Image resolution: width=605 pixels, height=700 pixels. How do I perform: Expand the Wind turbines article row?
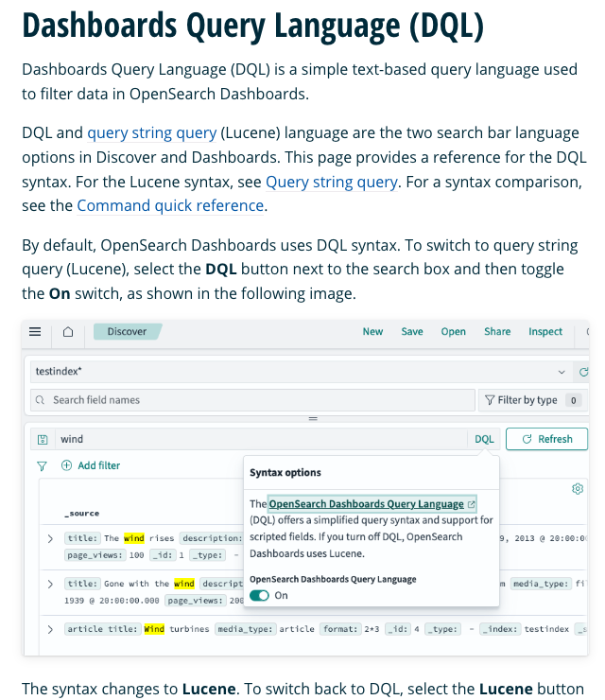click(x=50, y=629)
